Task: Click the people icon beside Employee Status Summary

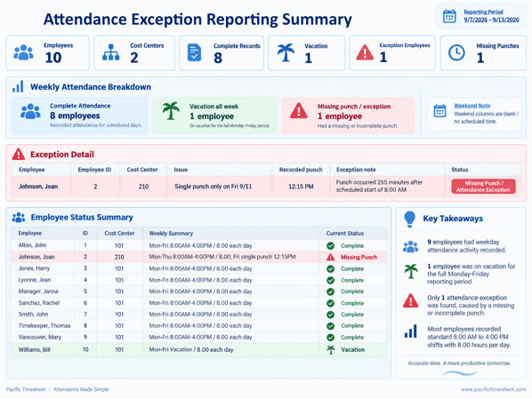Action: tap(19, 218)
